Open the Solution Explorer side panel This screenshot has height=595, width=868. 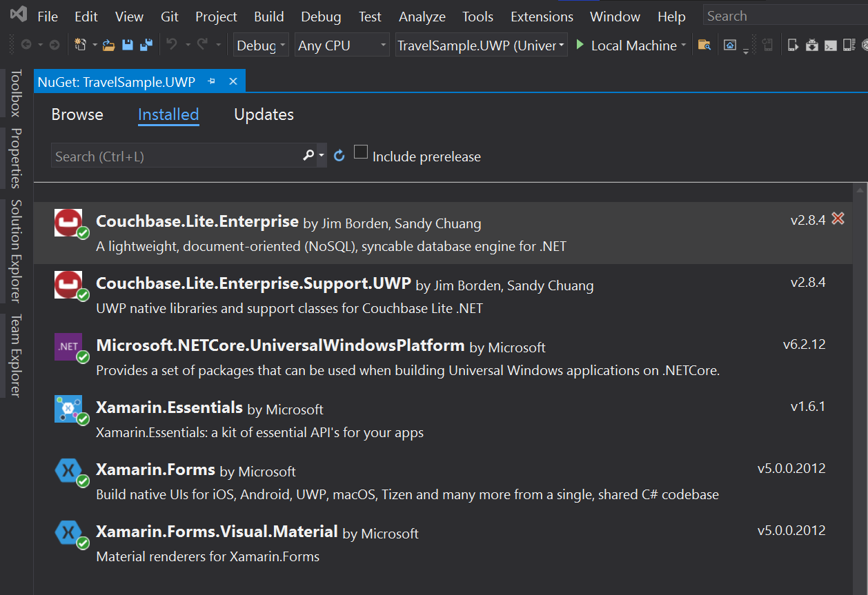tap(16, 251)
